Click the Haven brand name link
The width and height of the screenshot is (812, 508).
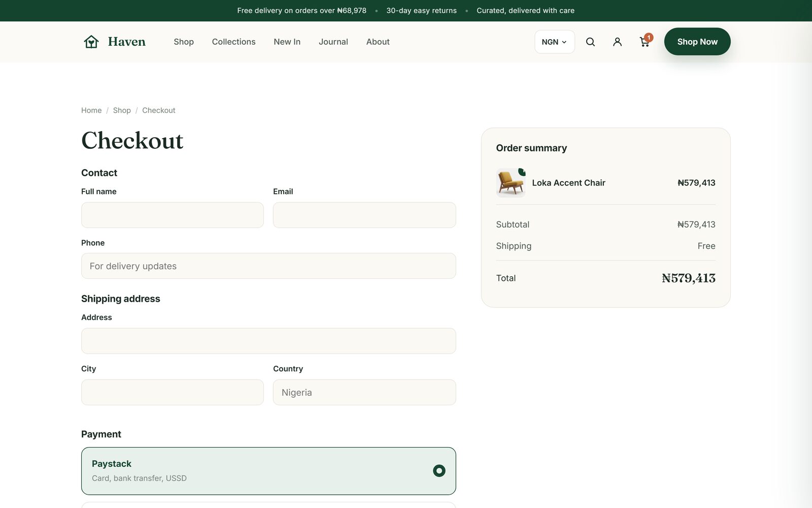point(127,42)
